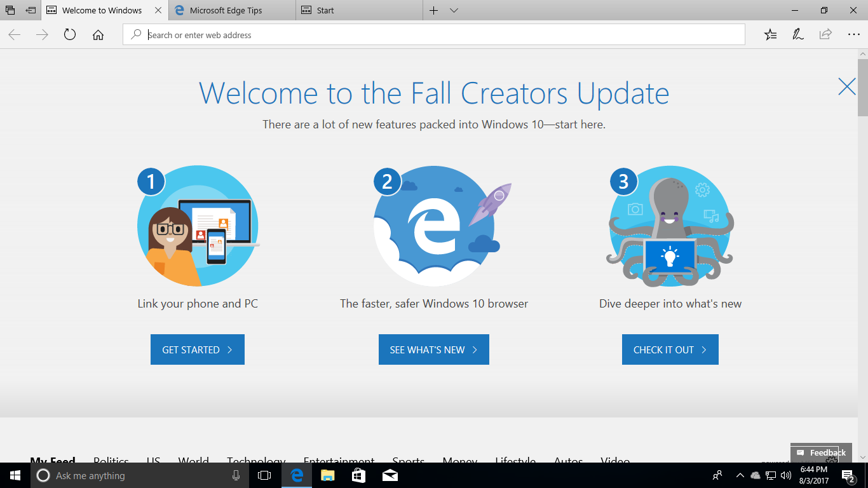868x488 pixels.
Task: Click the search or web address field
Action: [x=434, y=35]
